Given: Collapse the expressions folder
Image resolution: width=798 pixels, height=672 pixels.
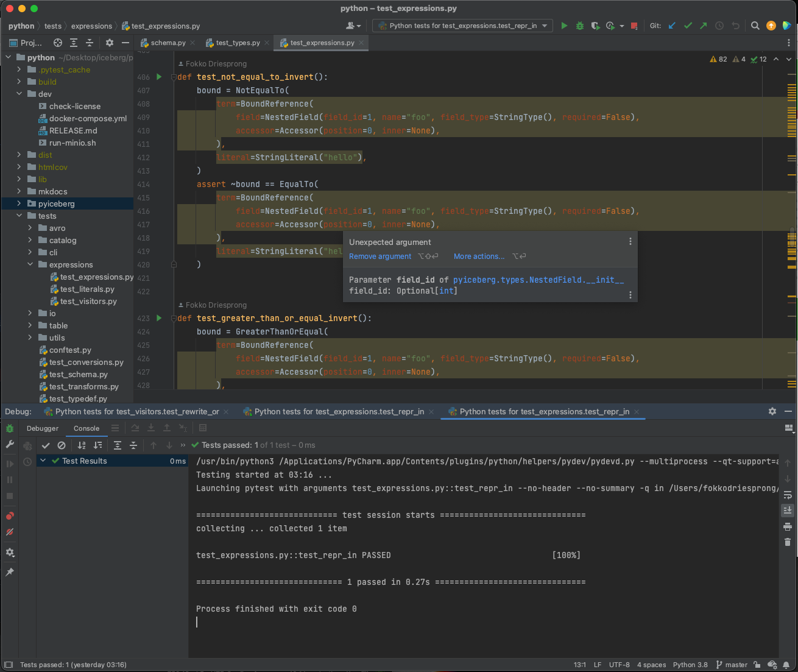Looking at the screenshot, I should (30, 264).
